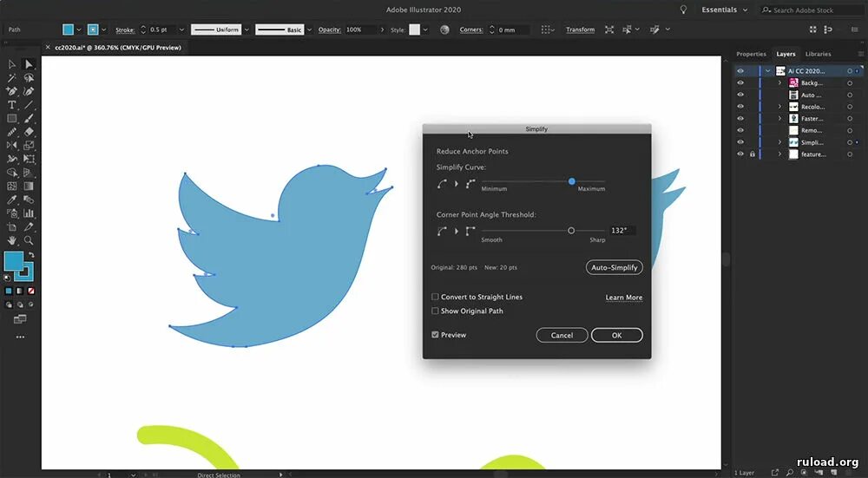Select the Eraser tool
This screenshot has height=478, width=868.
click(29, 132)
